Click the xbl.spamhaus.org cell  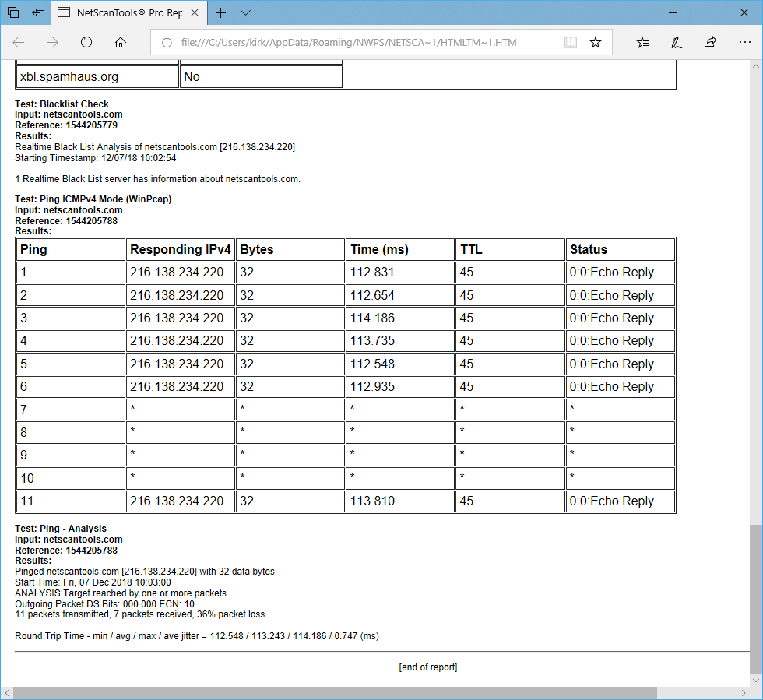[x=97, y=77]
